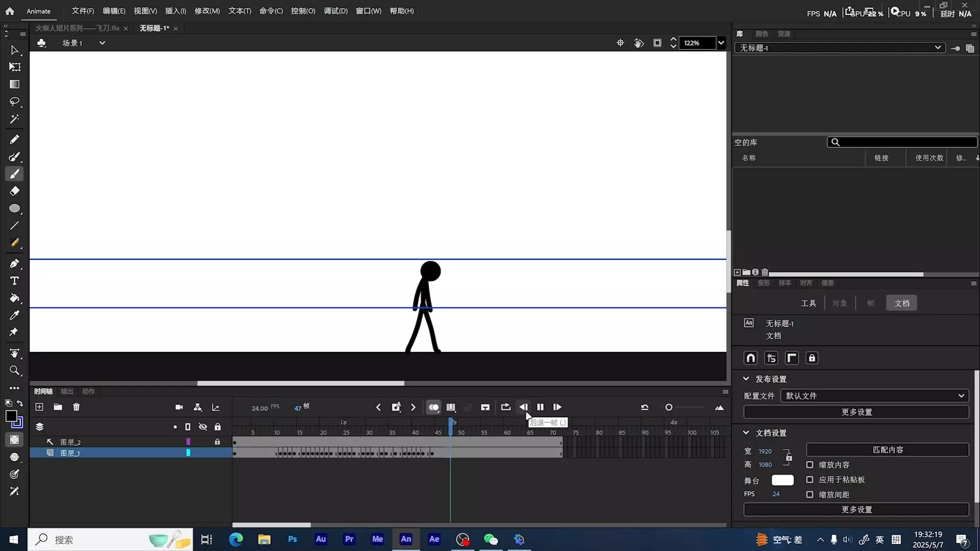This screenshot has width=980, height=551.
Task: Select the Text tool
Action: (14, 281)
